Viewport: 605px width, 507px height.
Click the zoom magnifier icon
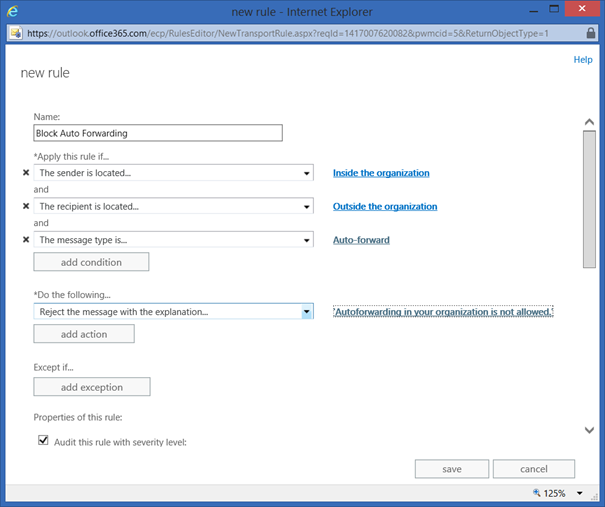click(538, 493)
